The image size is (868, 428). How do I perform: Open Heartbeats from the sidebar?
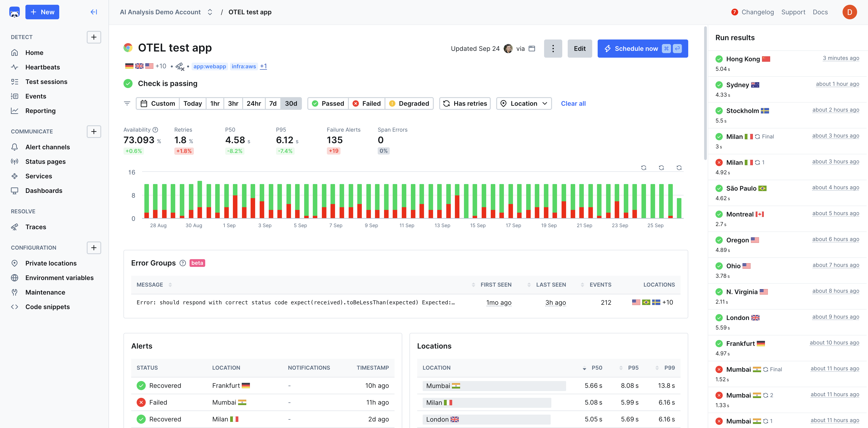click(x=42, y=67)
